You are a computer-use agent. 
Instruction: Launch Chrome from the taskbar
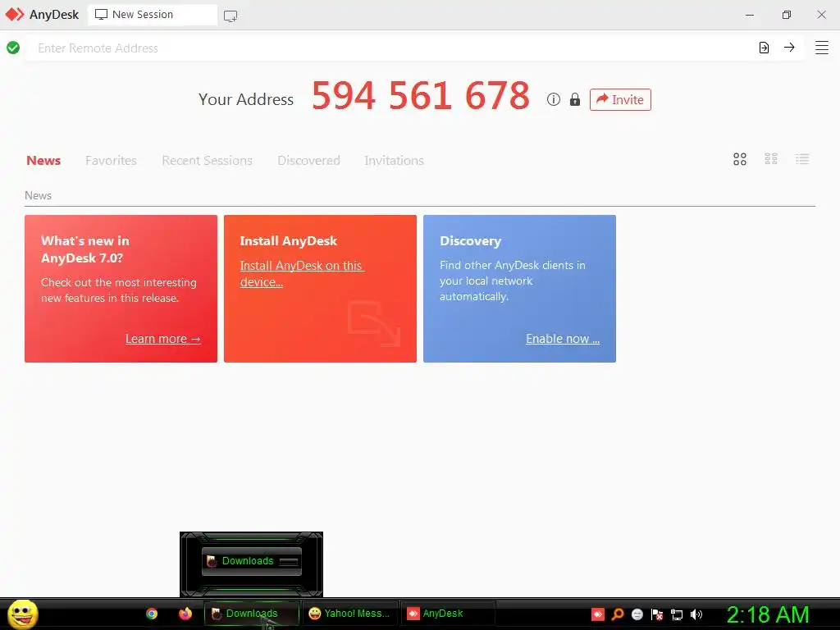click(x=152, y=614)
